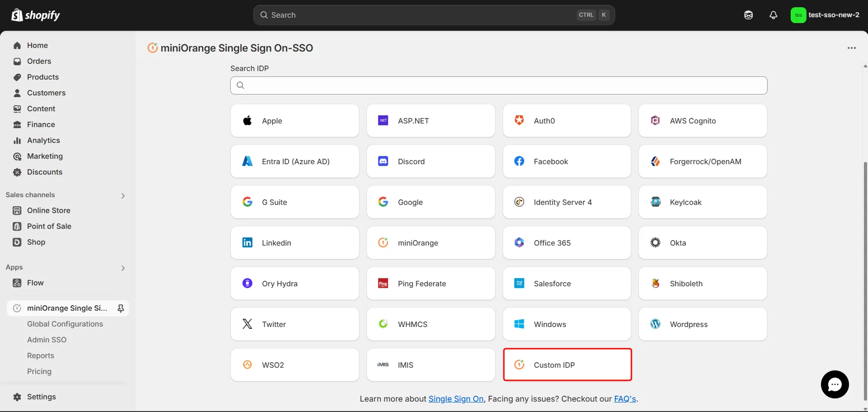868x412 pixels.
Task: Expand the Sales channels section
Action: [123, 195]
